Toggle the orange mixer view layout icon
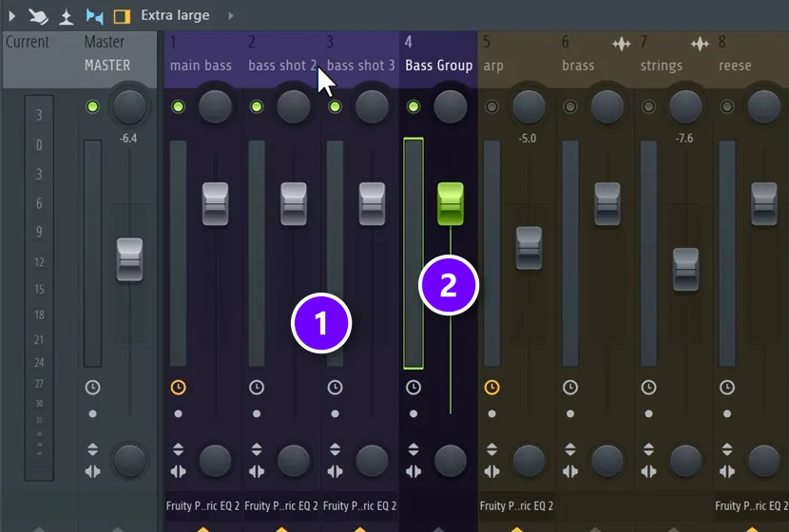Image resolution: width=789 pixels, height=532 pixels. coord(122,16)
